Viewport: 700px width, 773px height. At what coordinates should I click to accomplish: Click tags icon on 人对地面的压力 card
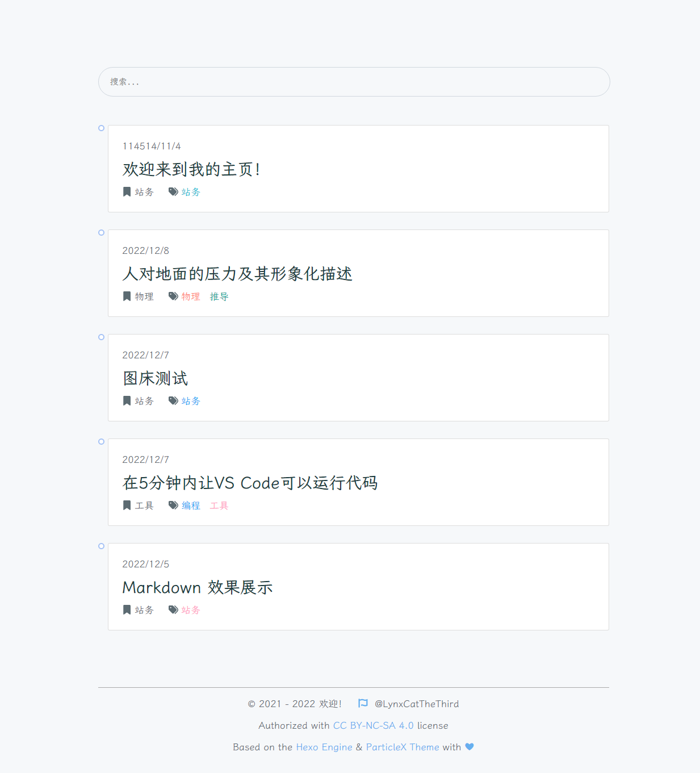173,296
